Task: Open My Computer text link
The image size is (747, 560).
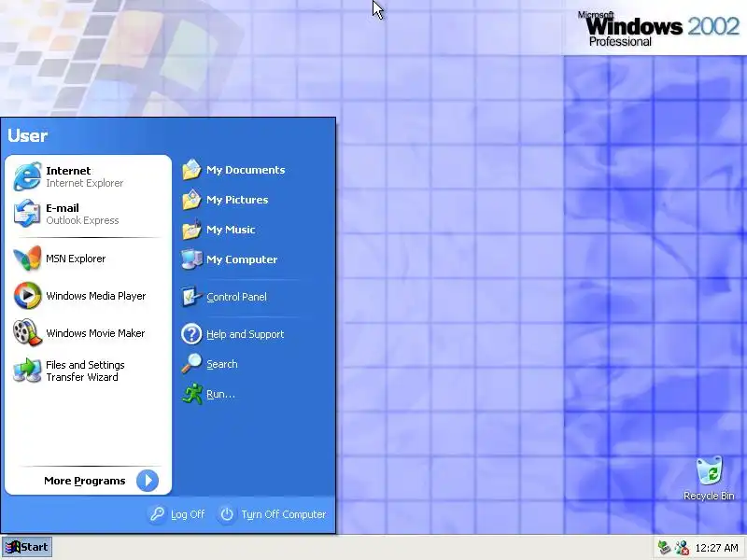Action: [242, 259]
